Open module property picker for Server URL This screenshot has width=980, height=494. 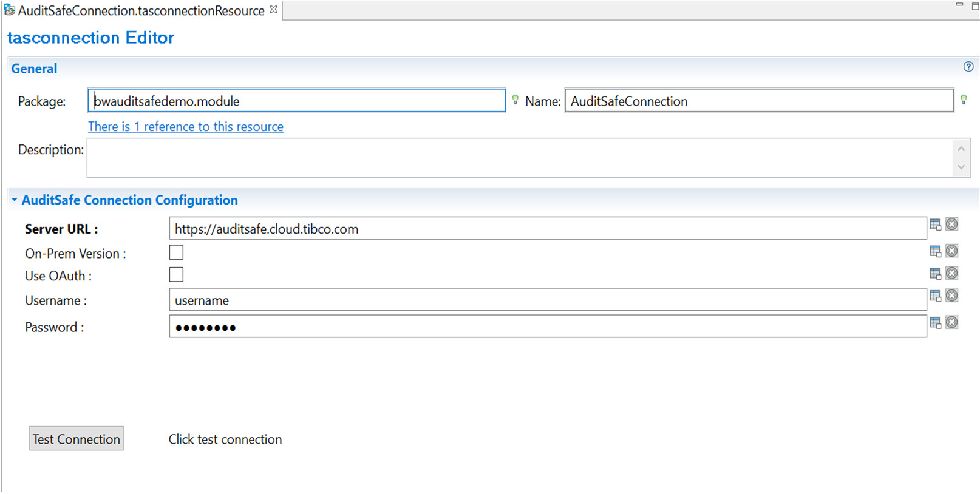[935, 225]
